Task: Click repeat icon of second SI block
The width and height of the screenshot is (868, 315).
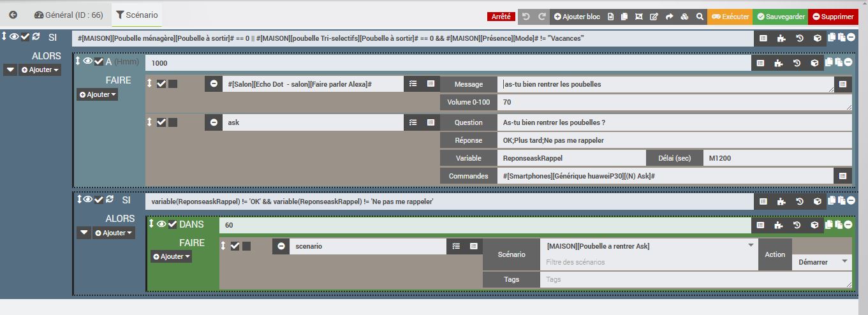Action: click(109, 200)
